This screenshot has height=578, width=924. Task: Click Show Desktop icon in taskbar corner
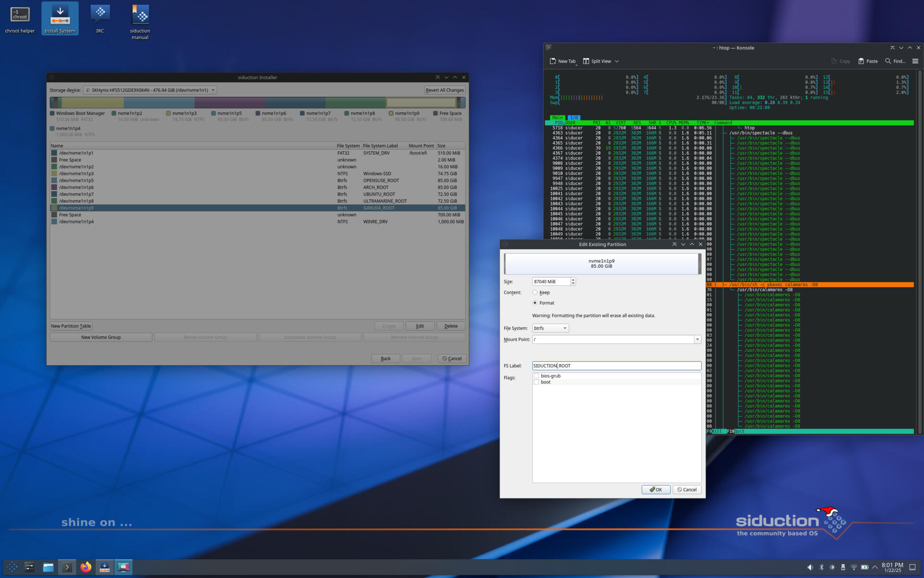[912, 567]
